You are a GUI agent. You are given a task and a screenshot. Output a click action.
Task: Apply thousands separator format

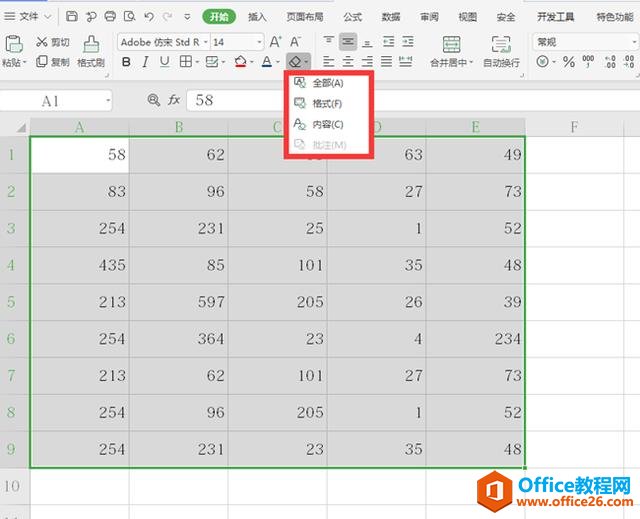pyautogui.click(x=588, y=61)
